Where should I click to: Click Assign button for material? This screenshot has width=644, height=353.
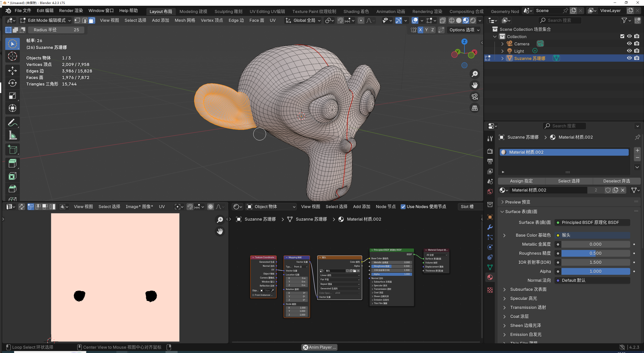(521, 181)
